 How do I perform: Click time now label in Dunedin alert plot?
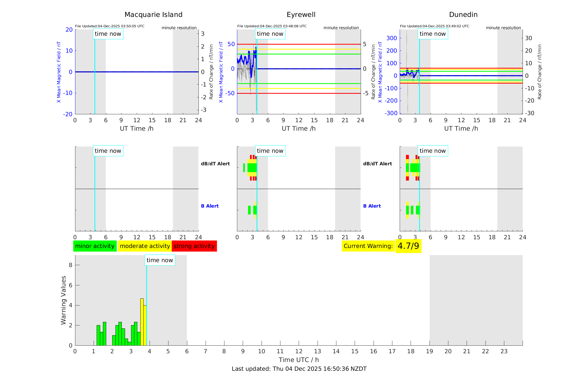[432, 151]
